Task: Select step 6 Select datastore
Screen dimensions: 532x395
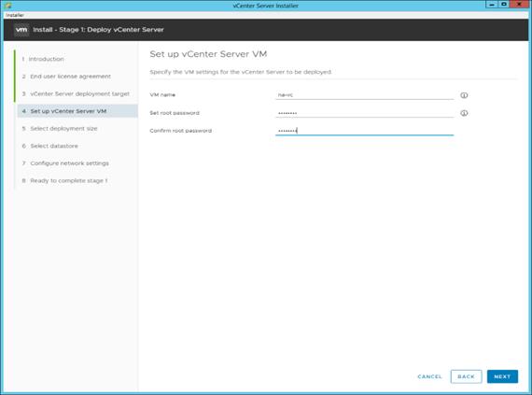Action: (x=49, y=146)
